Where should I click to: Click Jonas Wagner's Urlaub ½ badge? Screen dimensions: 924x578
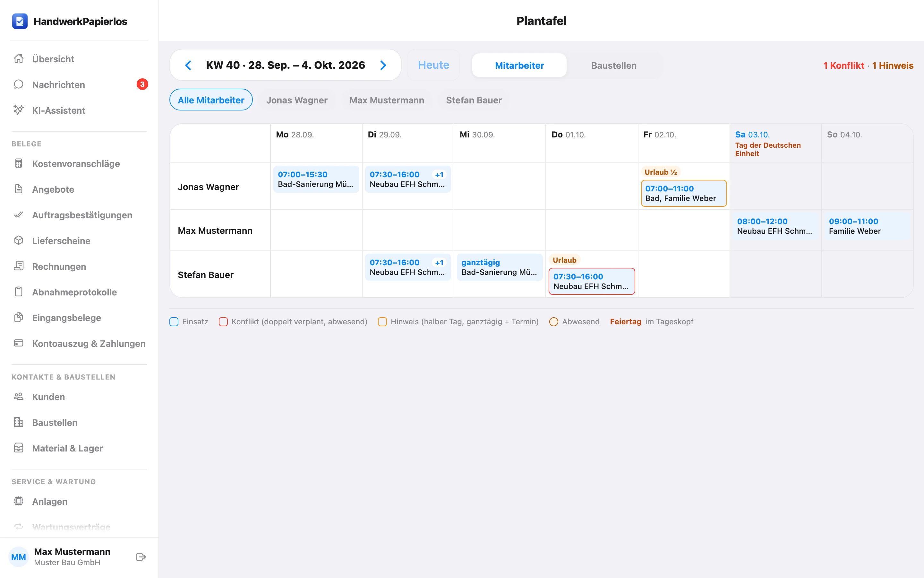(661, 172)
